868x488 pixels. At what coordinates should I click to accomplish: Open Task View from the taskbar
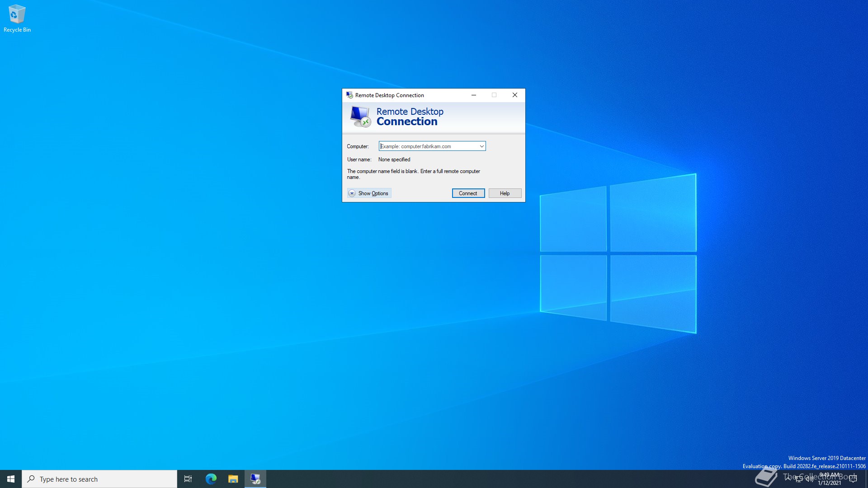188,479
